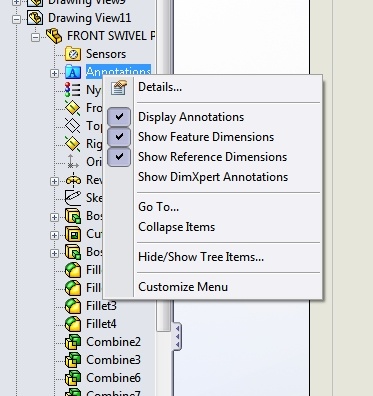The height and width of the screenshot is (396, 373).
Task: Click the second Boss extrude icon
Action: click(73, 252)
